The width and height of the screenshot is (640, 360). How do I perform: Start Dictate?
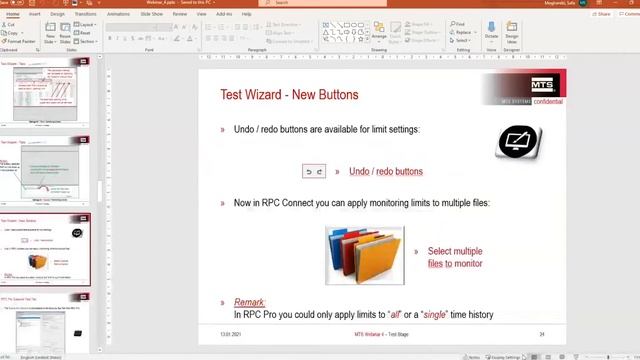(x=491, y=32)
